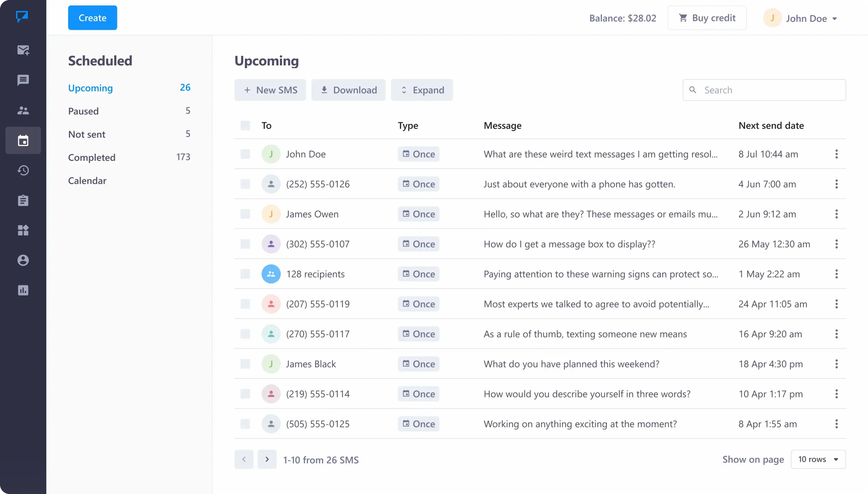Viewport: 868px width, 494px height.
Task: Click the Buy credit button
Action: coord(707,18)
